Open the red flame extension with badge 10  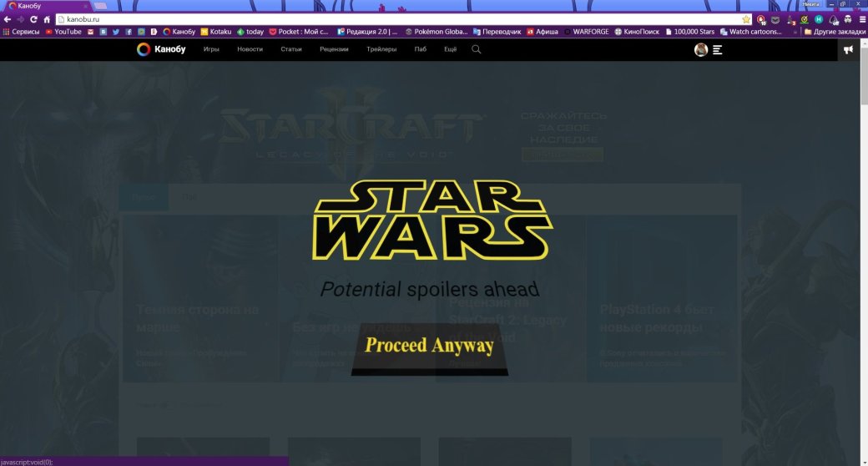tap(761, 20)
